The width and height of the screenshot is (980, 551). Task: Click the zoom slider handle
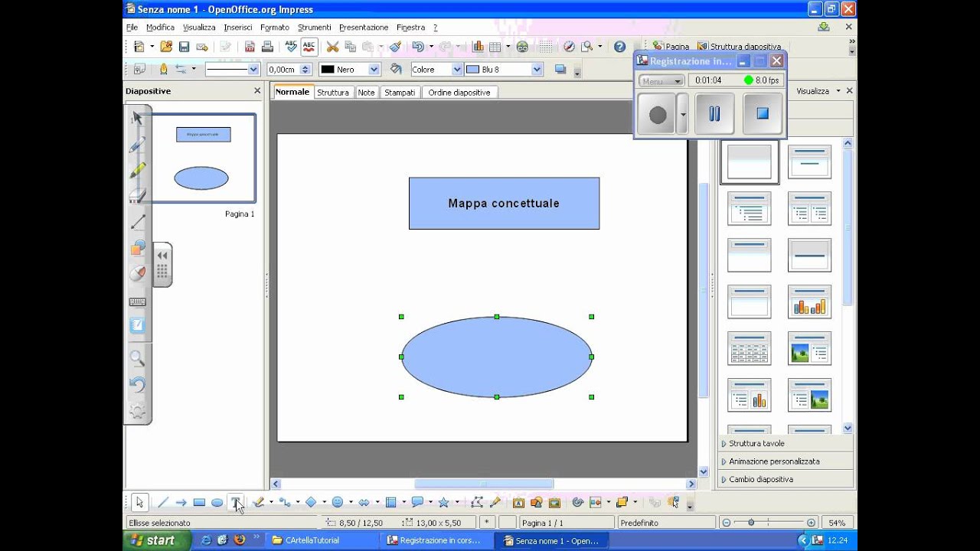751,523
